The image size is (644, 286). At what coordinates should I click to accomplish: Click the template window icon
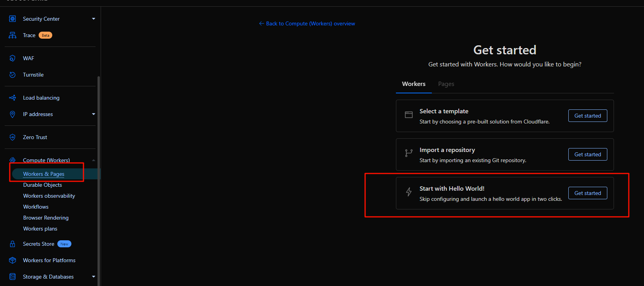(x=409, y=115)
